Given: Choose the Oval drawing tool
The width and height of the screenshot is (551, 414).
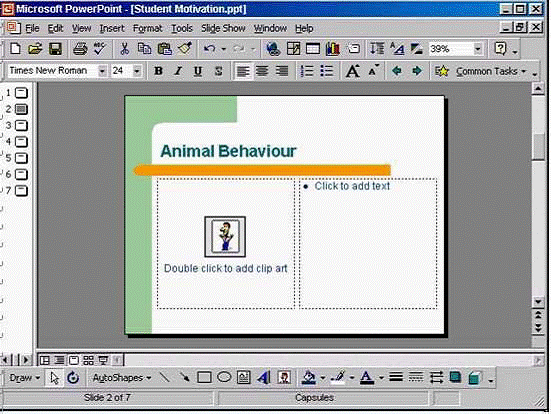Looking at the screenshot, I should tap(224, 378).
